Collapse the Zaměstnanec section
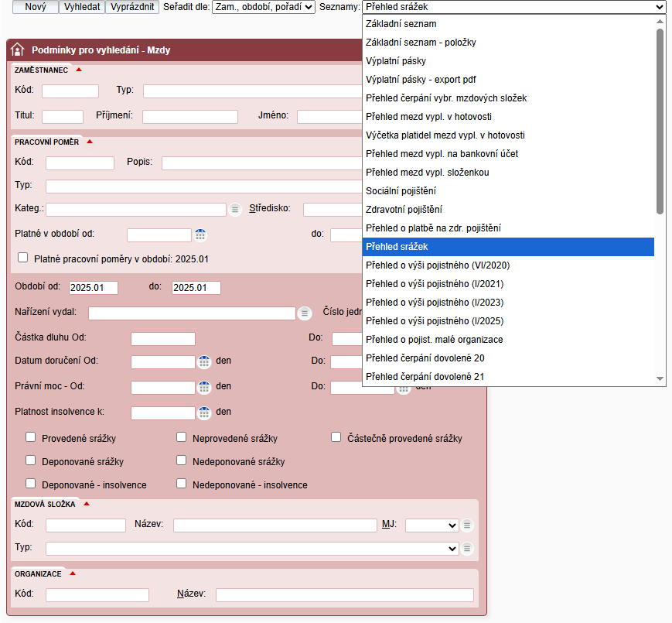Image resolution: width=672 pixels, height=623 pixels. coord(79,70)
